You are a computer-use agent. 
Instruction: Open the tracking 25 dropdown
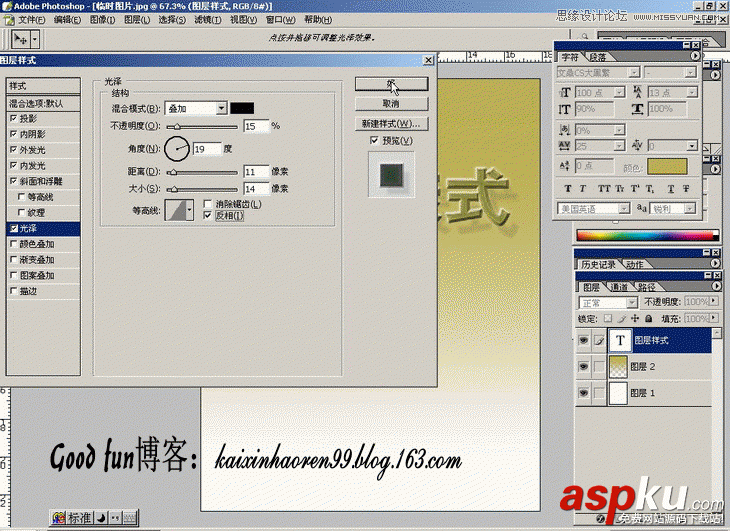[619, 146]
